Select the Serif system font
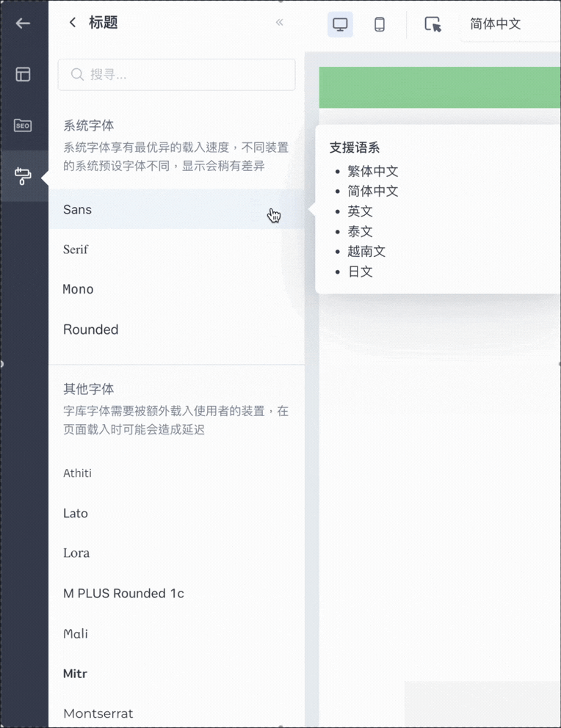The width and height of the screenshot is (561, 728). [x=176, y=250]
